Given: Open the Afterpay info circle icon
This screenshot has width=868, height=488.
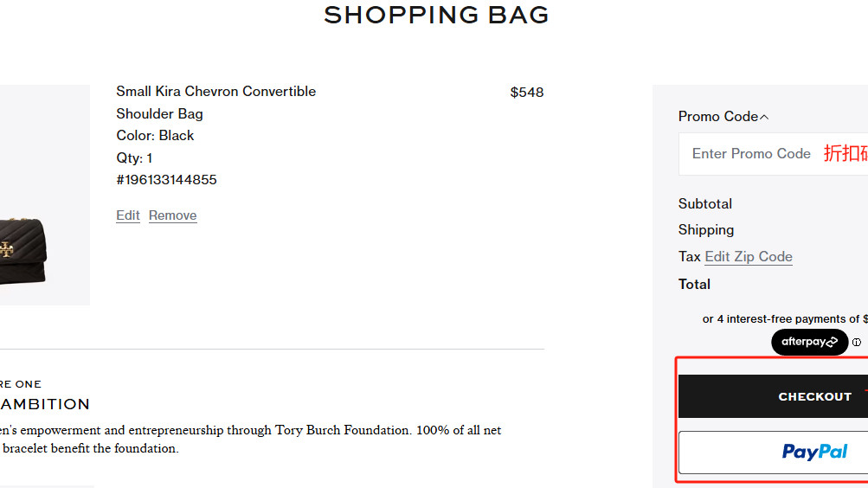Looking at the screenshot, I should [x=857, y=342].
